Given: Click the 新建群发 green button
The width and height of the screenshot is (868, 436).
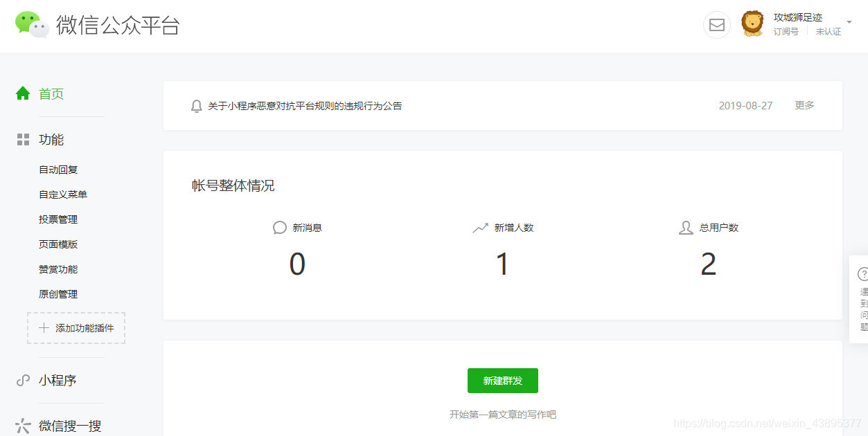Looking at the screenshot, I should [503, 381].
